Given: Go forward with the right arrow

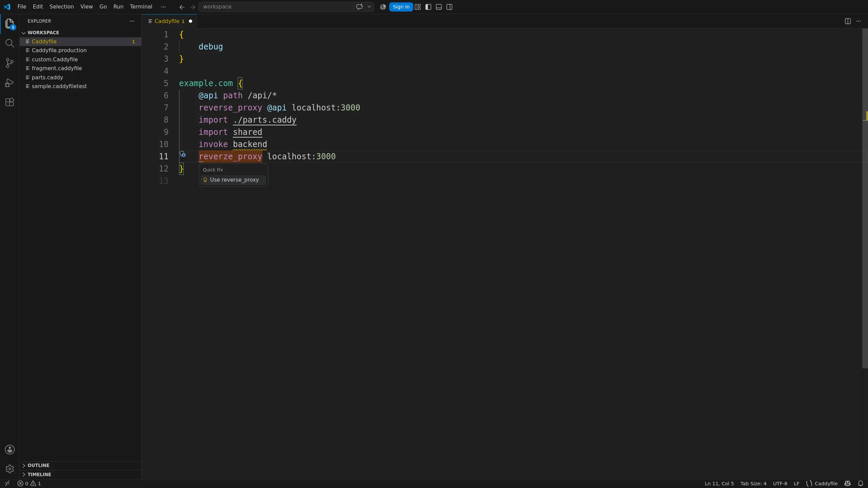Looking at the screenshot, I should pyautogui.click(x=193, y=7).
